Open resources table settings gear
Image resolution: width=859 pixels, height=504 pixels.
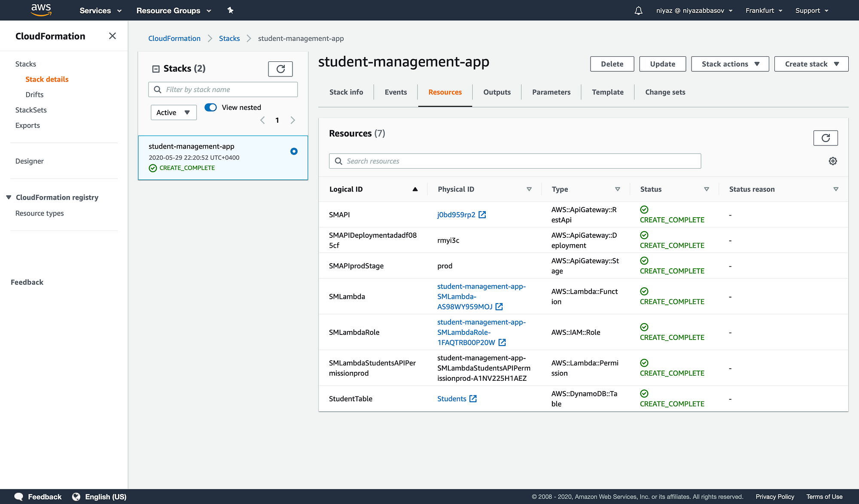pyautogui.click(x=832, y=161)
